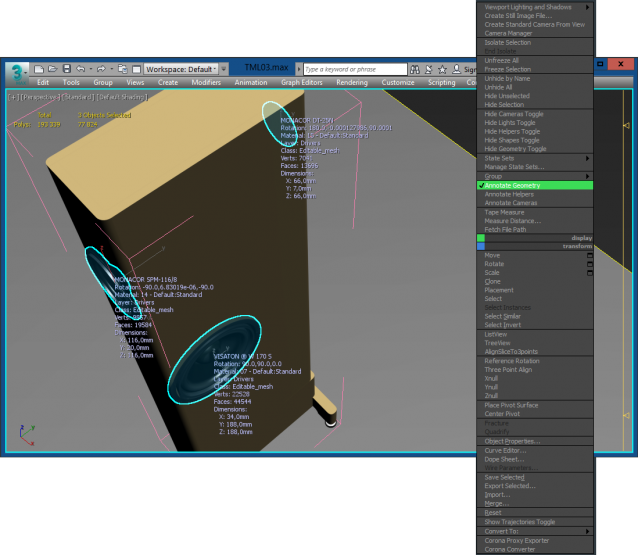
Task: Click Hide Shapes Toggle
Action: (535, 140)
